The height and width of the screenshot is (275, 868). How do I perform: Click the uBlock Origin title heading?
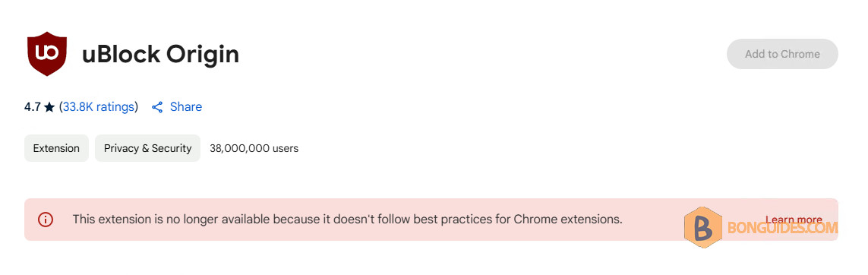pyautogui.click(x=160, y=54)
